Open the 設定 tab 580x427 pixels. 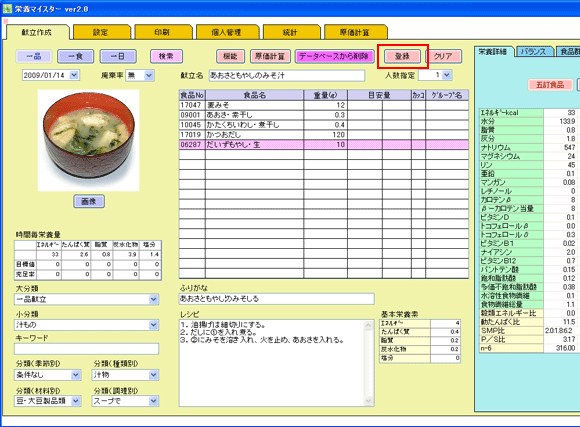(101, 32)
